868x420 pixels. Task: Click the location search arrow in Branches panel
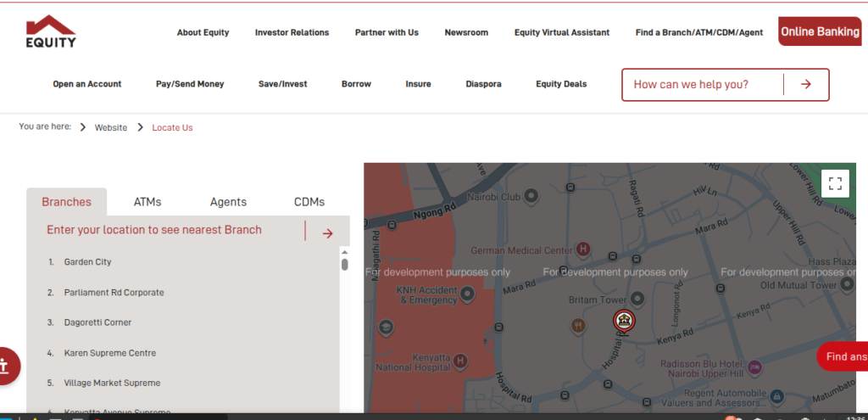tap(327, 233)
